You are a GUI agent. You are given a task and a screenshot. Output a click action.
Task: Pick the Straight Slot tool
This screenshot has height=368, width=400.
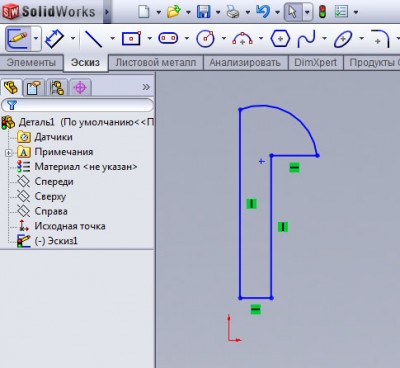point(168,38)
